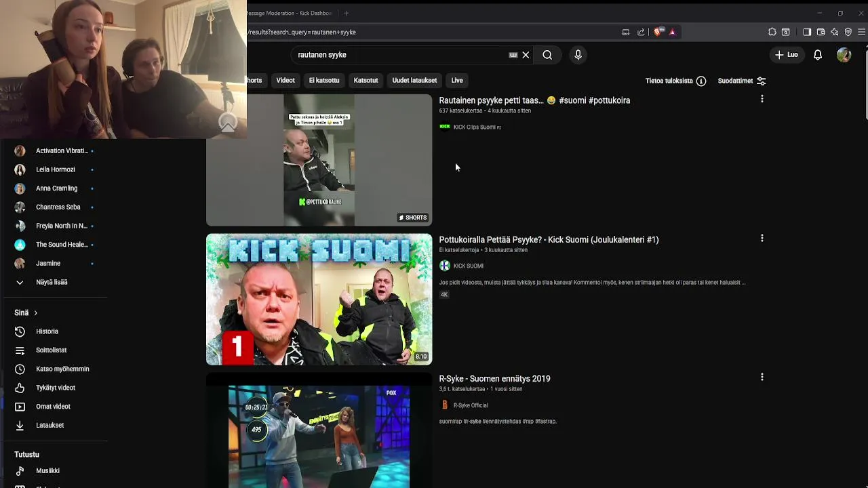Screen dimensions: 868x488
Task: Toggle the browser sidebar panel icon
Action: [x=807, y=32]
